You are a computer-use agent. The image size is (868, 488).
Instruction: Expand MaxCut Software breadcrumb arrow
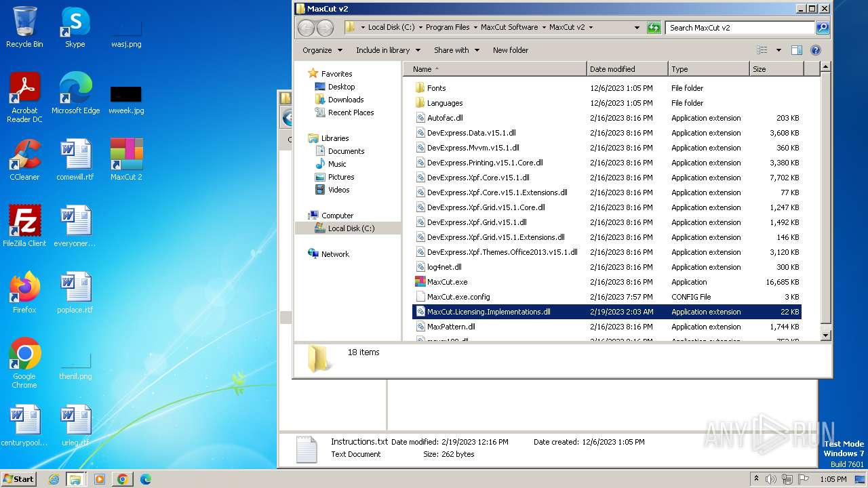[x=543, y=28]
